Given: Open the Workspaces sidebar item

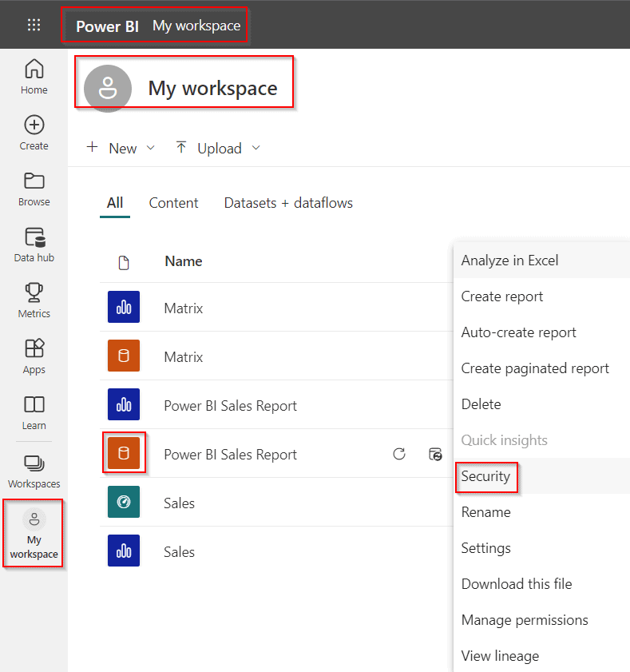Looking at the screenshot, I should tap(34, 471).
